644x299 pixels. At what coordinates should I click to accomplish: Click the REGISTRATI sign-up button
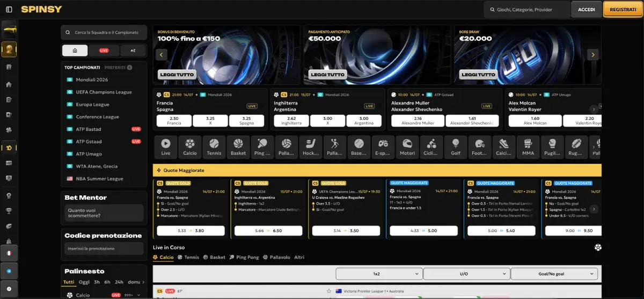[623, 10]
